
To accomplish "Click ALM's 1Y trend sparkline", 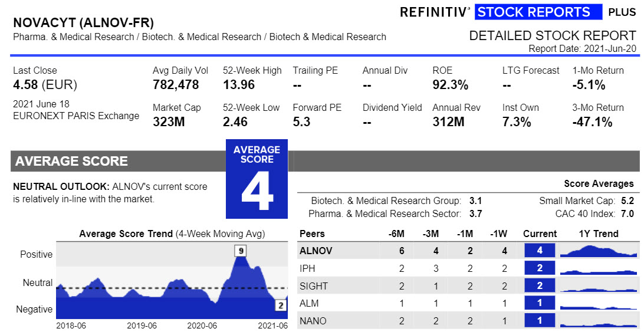I will [x=599, y=307].
